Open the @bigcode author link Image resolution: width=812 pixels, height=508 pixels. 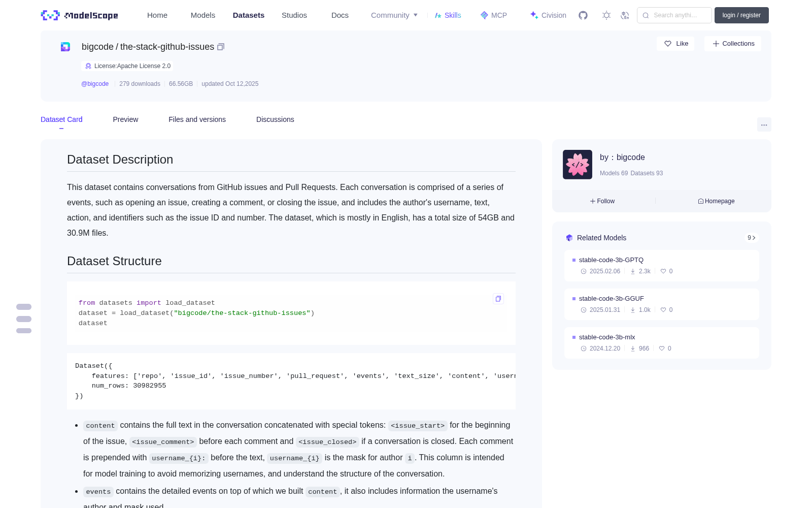point(95,84)
